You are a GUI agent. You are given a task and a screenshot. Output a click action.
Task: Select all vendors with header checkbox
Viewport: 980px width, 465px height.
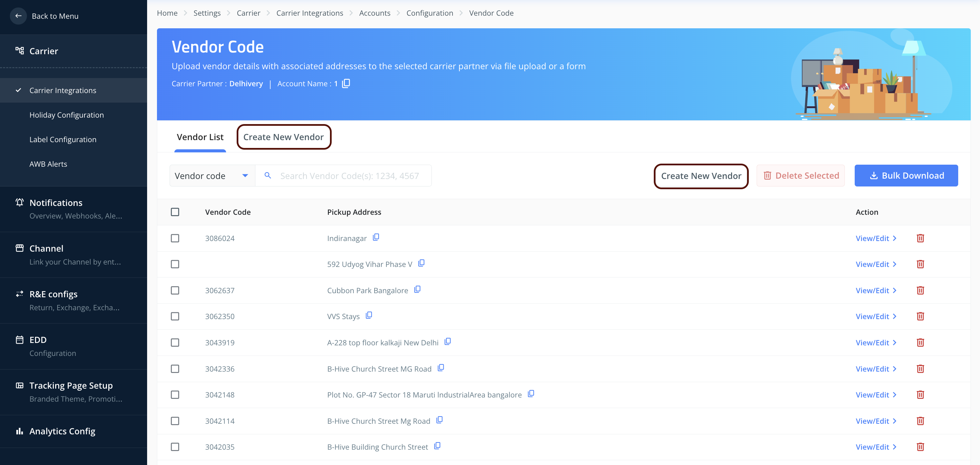click(x=175, y=212)
